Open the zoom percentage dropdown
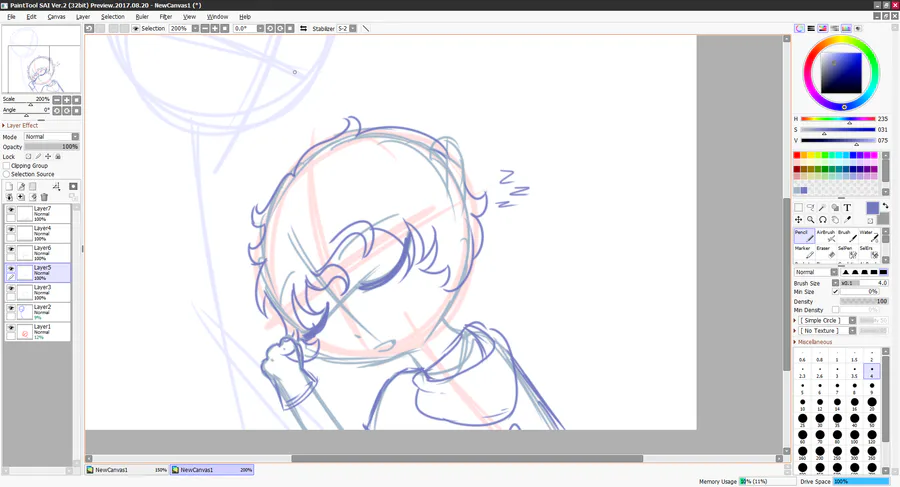 click(x=195, y=28)
